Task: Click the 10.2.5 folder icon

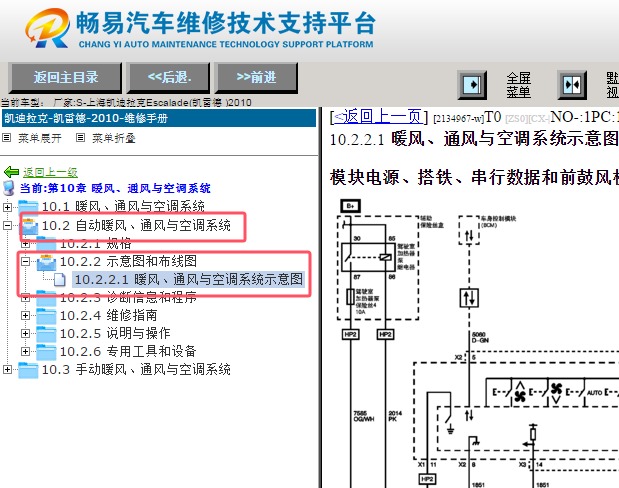Action: click(46, 334)
